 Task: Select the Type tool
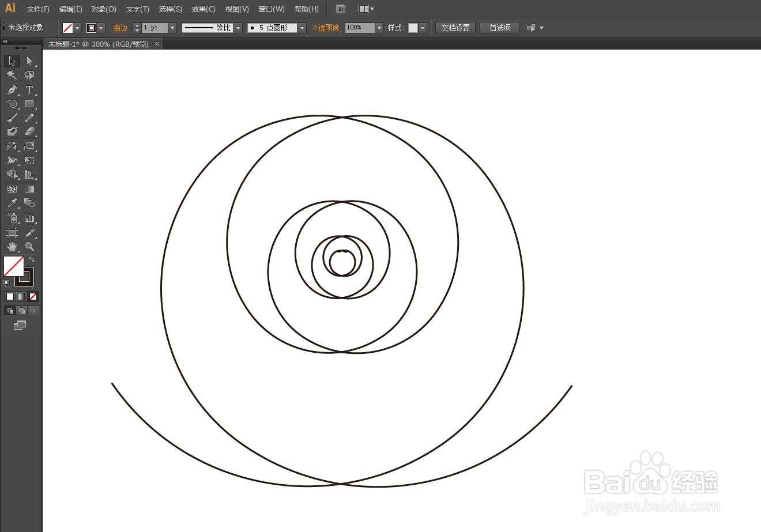[x=29, y=90]
